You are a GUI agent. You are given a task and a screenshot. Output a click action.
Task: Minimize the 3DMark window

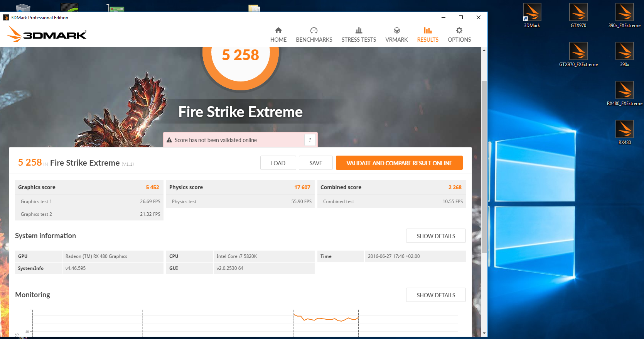coord(443,17)
